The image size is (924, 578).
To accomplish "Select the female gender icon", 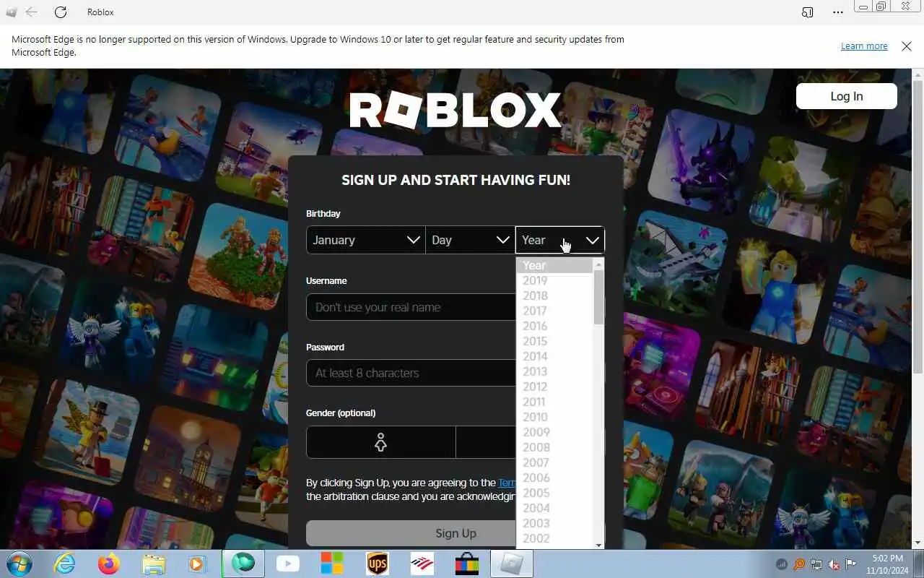I will (381, 442).
